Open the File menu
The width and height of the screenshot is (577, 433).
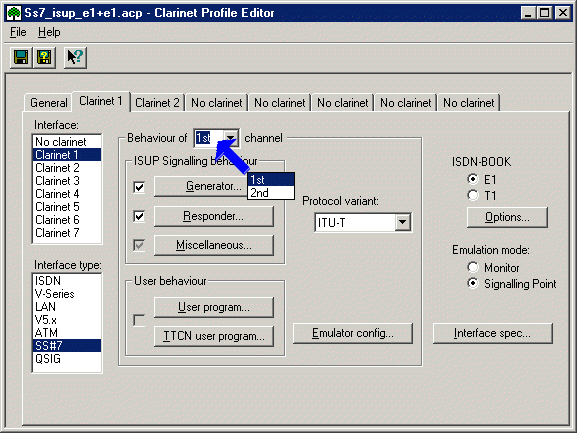(18, 32)
